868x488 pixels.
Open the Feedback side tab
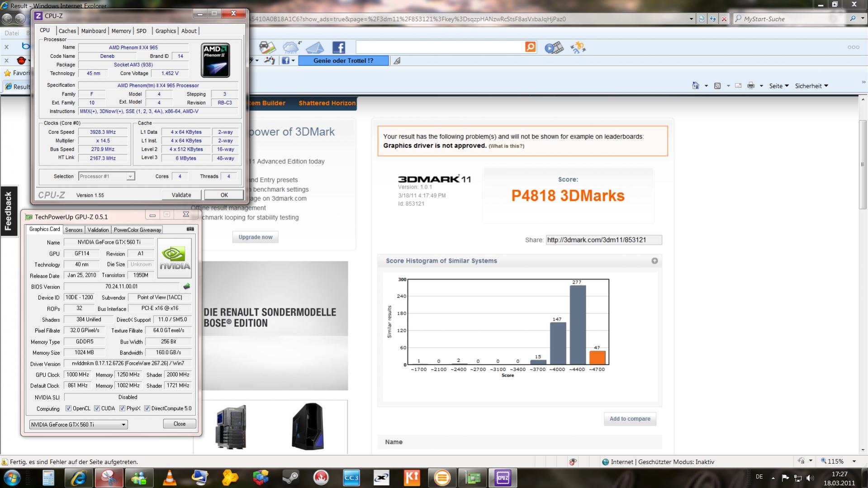coord(8,211)
